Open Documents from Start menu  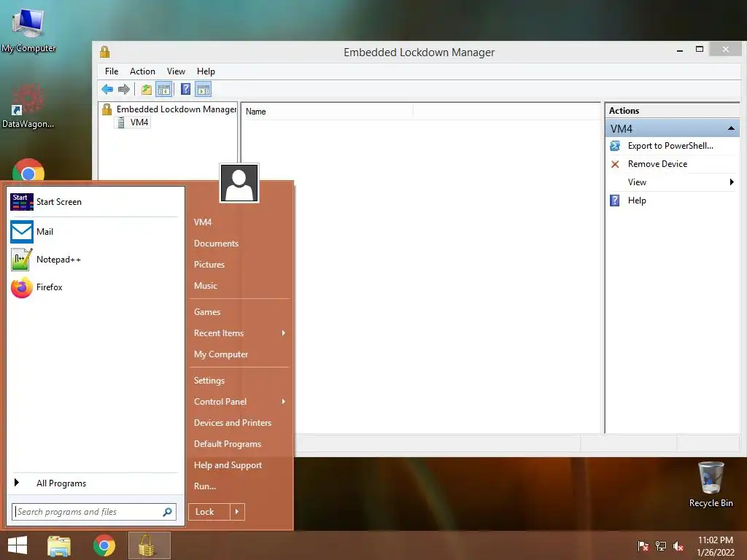coord(216,244)
